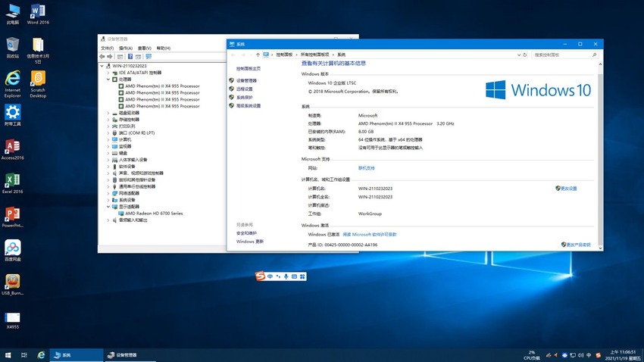The width and height of the screenshot is (644, 362).
Task: Expand the 键盘 (Keyboards) node
Action: (x=108, y=153)
